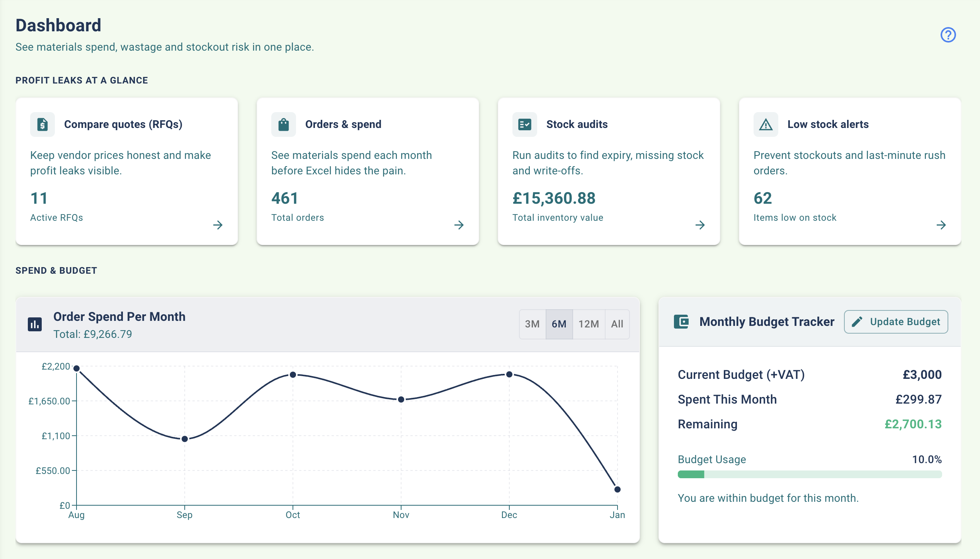This screenshot has height=559, width=980.
Task: Click the arrow on Items low on stock card
Action: [x=941, y=225]
